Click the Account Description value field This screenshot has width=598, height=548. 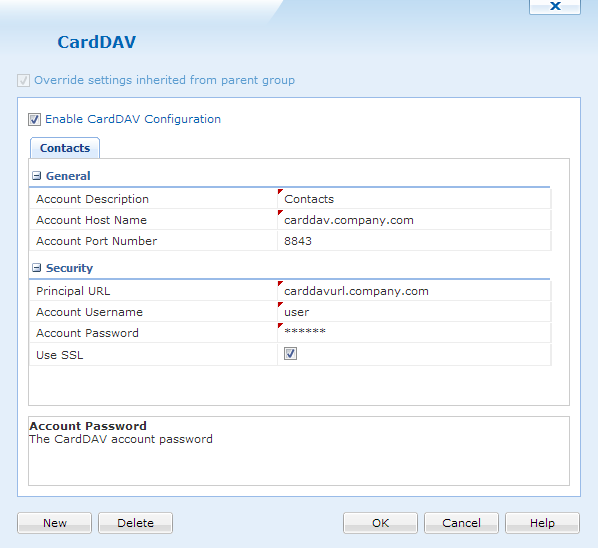point(414,199)
